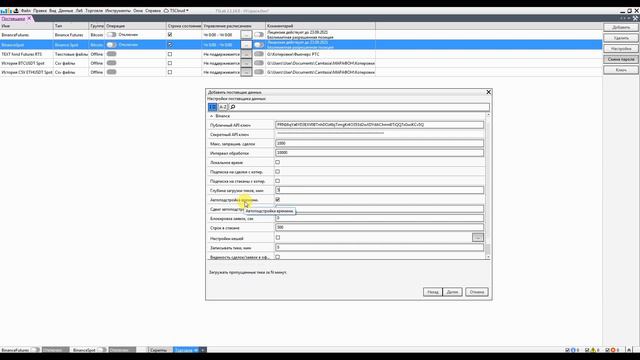Uncheck the time auto-adjustment checkbox
Image resolution: width=640 pixels, height=360 pixels.
click(278, 200)
